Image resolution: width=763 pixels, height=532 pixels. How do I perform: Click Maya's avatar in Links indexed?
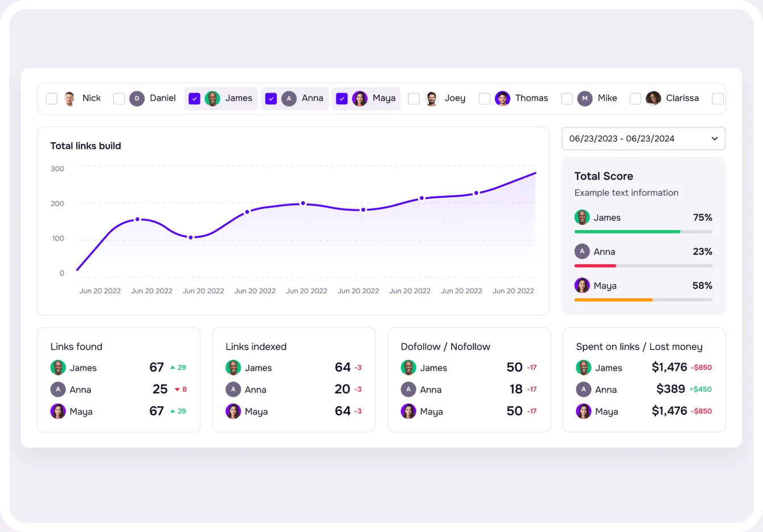(233, 411)
